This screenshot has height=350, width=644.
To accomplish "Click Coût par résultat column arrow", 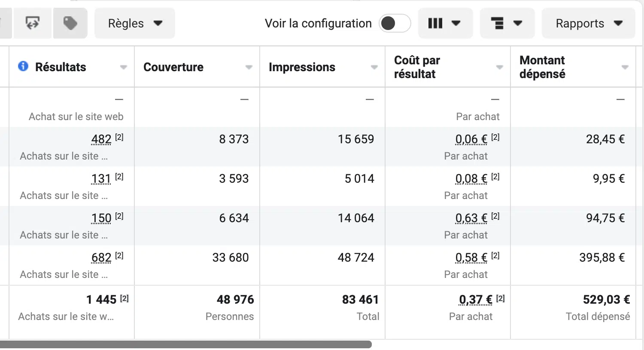I will tap(500, 67).
